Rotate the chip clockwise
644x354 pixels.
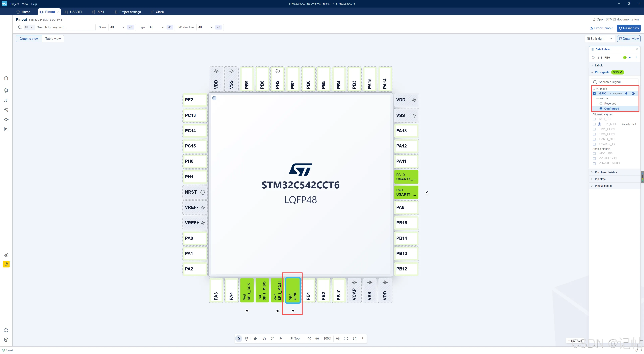click(280, 339)
